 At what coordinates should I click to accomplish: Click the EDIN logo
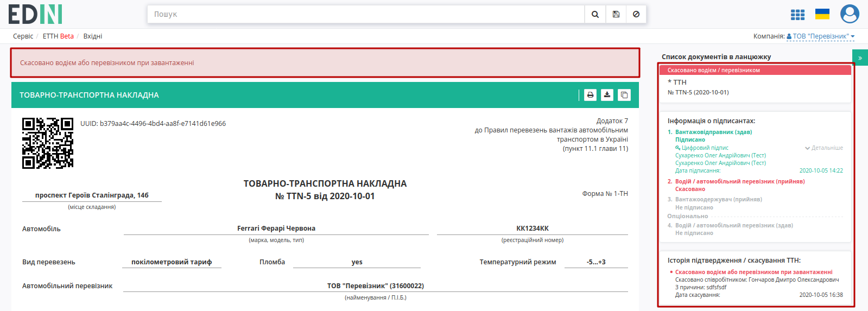point(35,14)
